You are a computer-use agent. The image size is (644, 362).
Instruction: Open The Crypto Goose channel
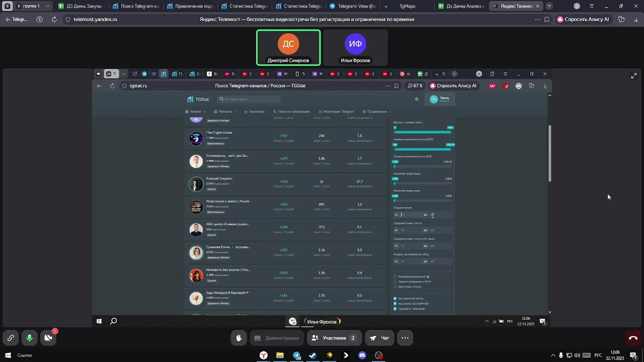219,133
